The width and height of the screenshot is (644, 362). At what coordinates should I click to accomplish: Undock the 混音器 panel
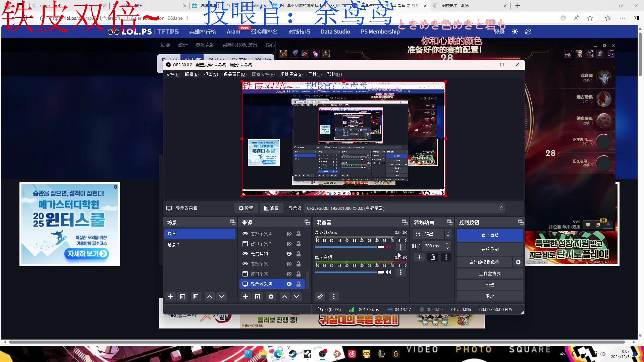tap(405, 222)
